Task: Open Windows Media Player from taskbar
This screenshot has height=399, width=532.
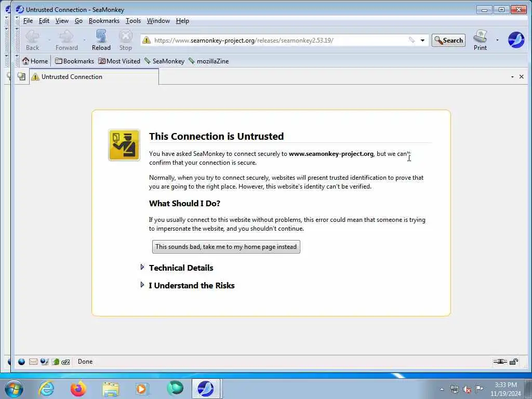Action: pos(141,389)
